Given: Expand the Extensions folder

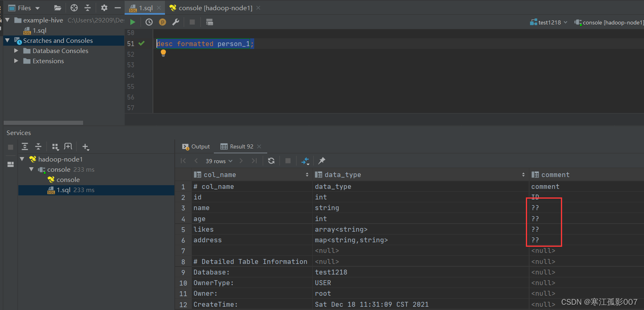Looking at the screenshot, I should [x=16, y=61].
